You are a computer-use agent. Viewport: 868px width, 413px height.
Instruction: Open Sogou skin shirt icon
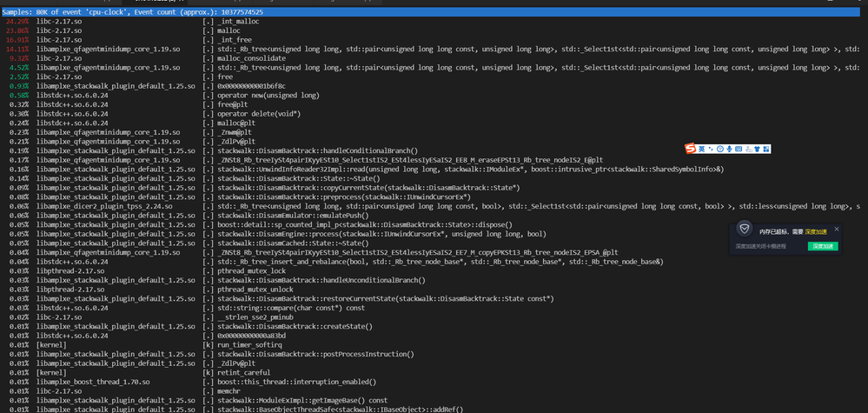[758, 149]
